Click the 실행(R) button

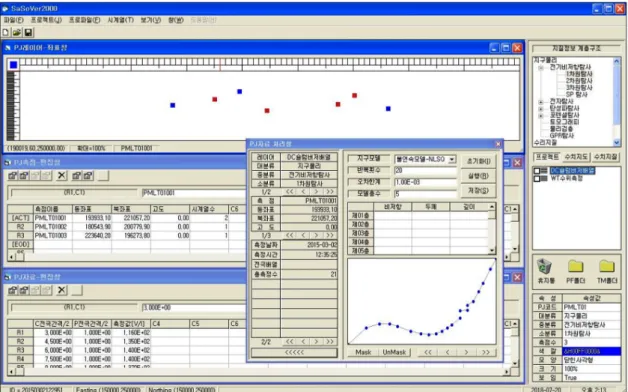478,176
